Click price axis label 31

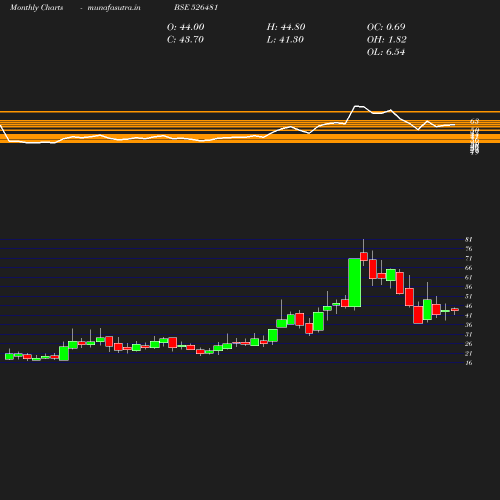pyautogui.click(x=469, y=334)
